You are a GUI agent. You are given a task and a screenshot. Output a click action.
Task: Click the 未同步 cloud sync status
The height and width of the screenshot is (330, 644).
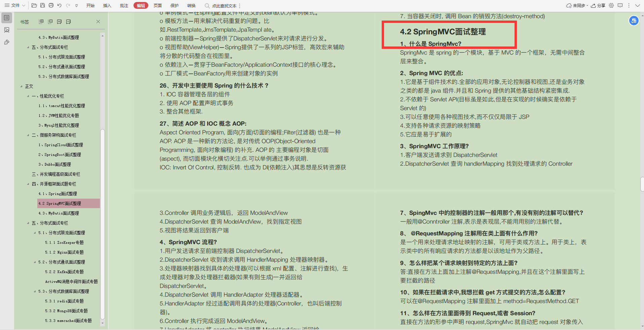[x=577, y=5]
